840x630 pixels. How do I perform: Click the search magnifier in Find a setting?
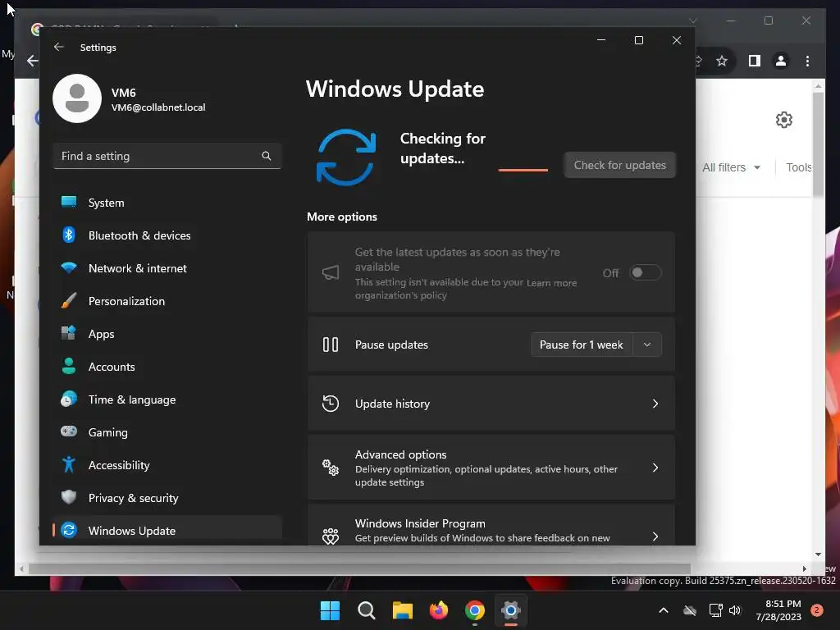(x=267, y=156)
